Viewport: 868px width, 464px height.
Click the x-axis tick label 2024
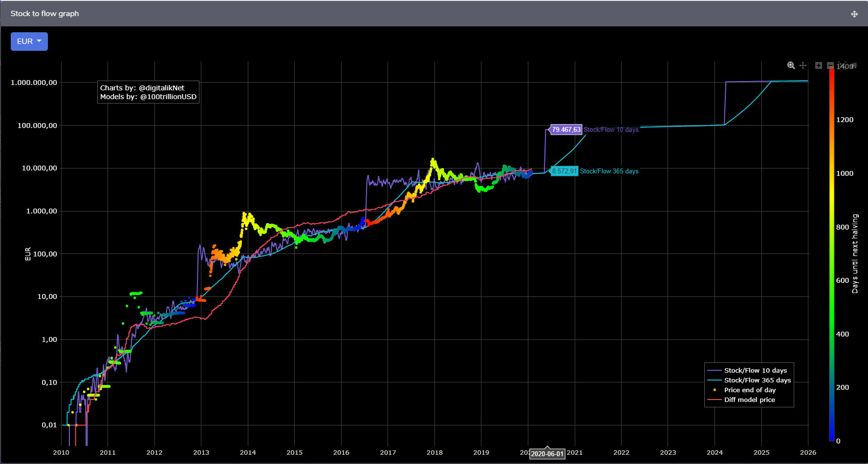pos(715,452)
